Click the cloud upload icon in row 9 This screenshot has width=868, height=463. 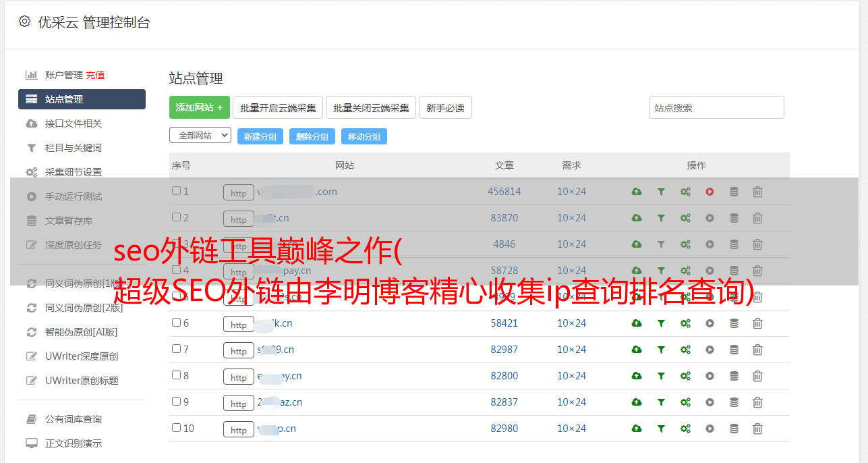[637, 402]
